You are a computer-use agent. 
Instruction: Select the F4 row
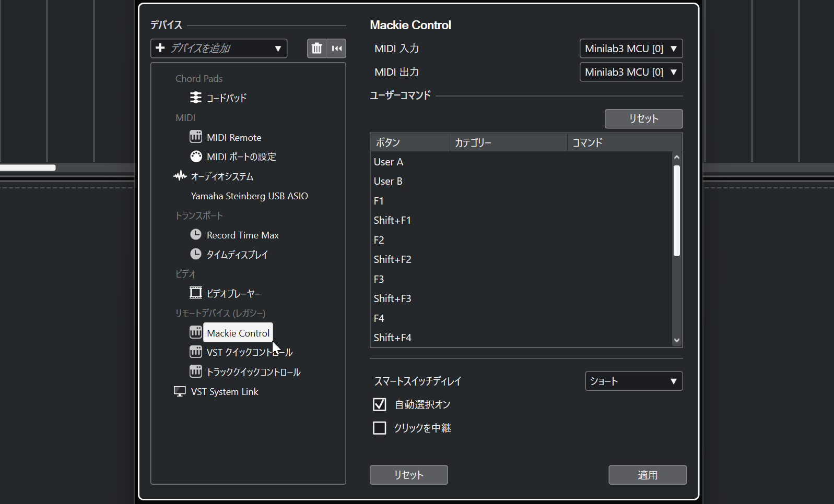(x=521, y=318)
